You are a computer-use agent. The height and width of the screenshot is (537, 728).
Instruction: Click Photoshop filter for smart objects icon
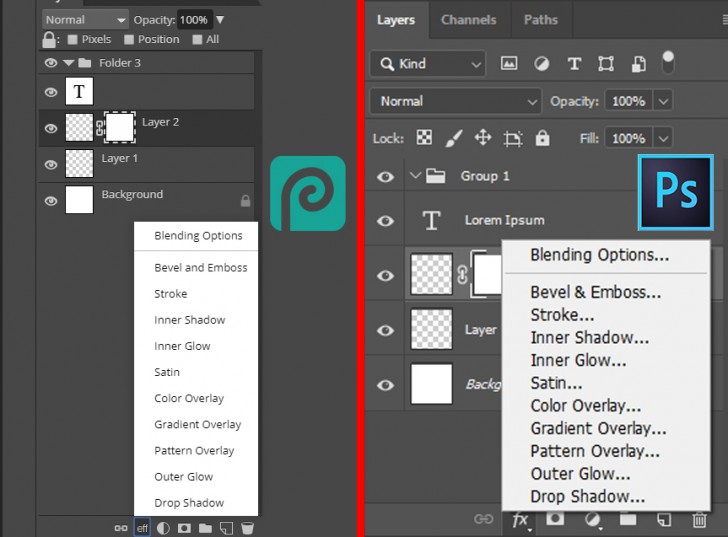pos(638,64)
